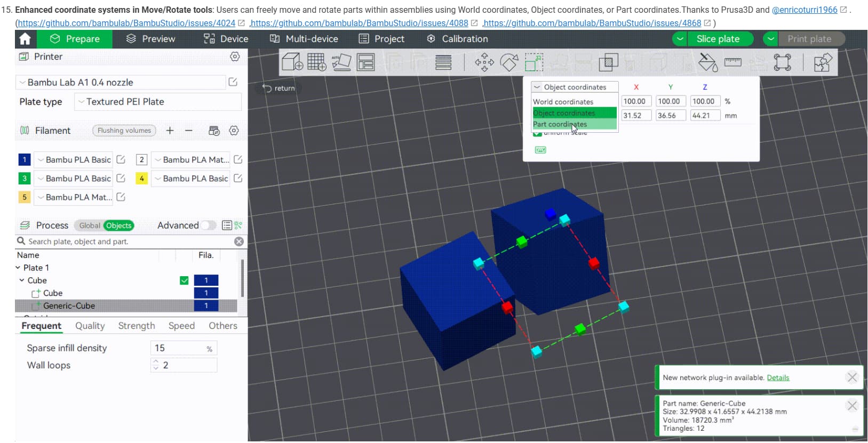Switch process scope to Global

pos(89,225)
